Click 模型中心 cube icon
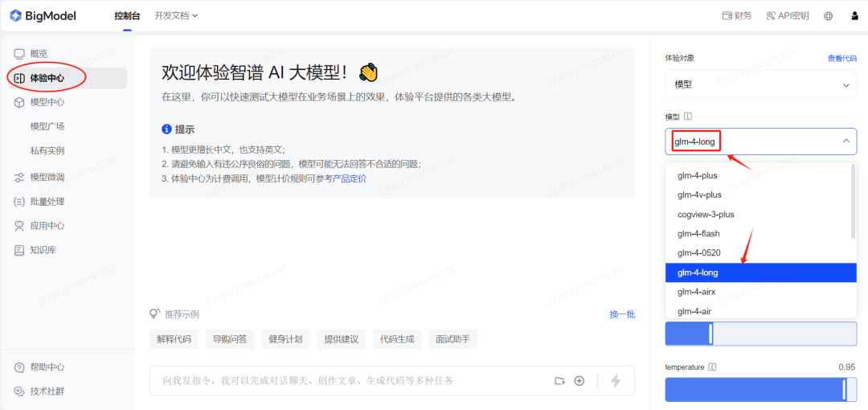868x410 pixels. [19, 103]
